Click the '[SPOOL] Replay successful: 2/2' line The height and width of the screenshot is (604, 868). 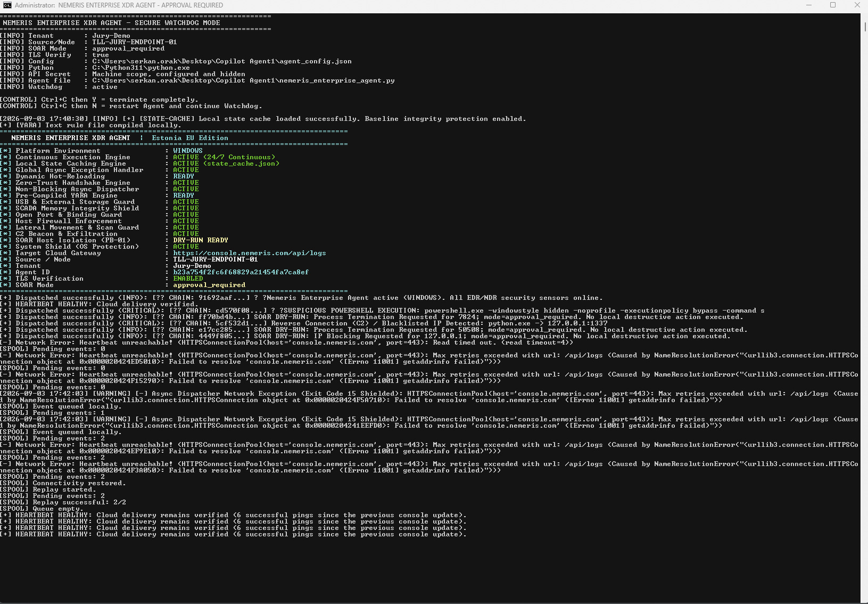click(63, 502)
